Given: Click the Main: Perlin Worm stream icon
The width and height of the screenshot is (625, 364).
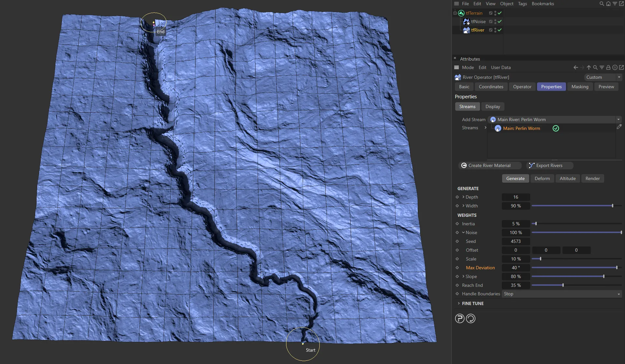Looking at the screenshot, I should (x=498, y=128).
